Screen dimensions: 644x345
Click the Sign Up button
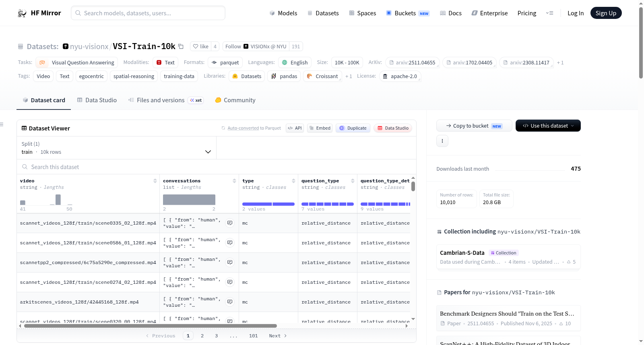pos(606,13)
